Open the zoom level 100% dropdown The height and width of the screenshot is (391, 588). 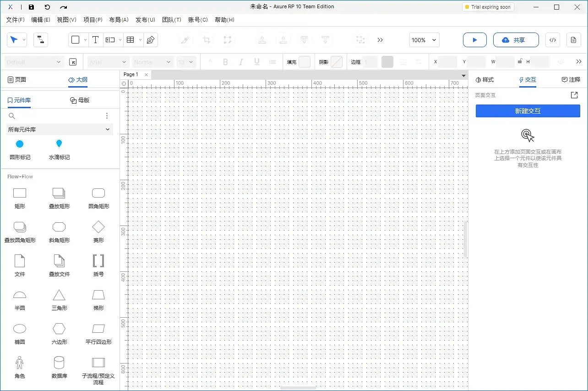tap(424, 40)
